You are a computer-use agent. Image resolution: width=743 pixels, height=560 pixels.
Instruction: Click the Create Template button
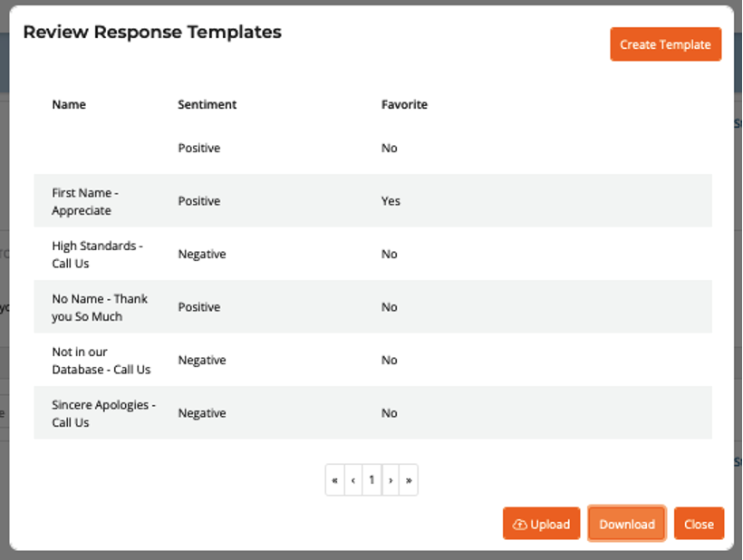665,44
